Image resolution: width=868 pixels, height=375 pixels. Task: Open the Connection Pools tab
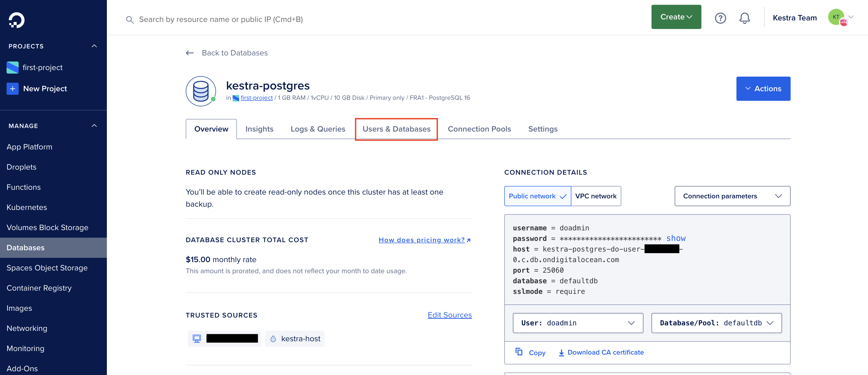(x=479, y=129)
